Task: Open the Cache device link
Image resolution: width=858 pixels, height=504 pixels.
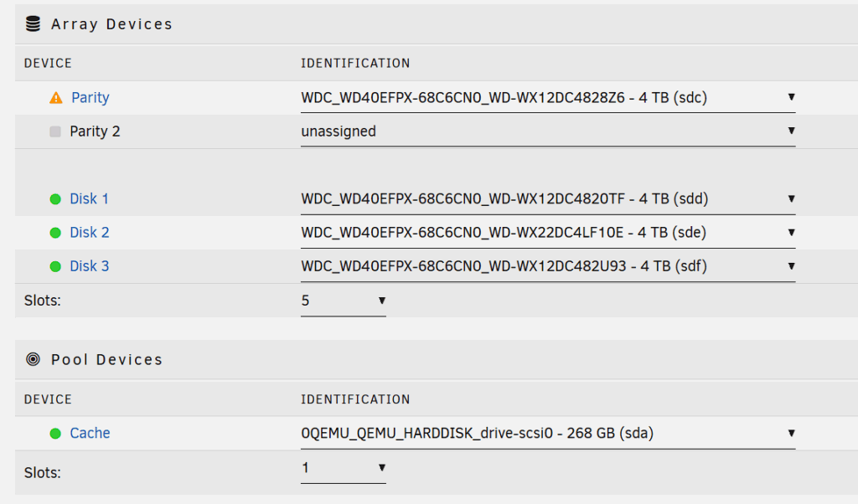Action: tap(90, 434)
